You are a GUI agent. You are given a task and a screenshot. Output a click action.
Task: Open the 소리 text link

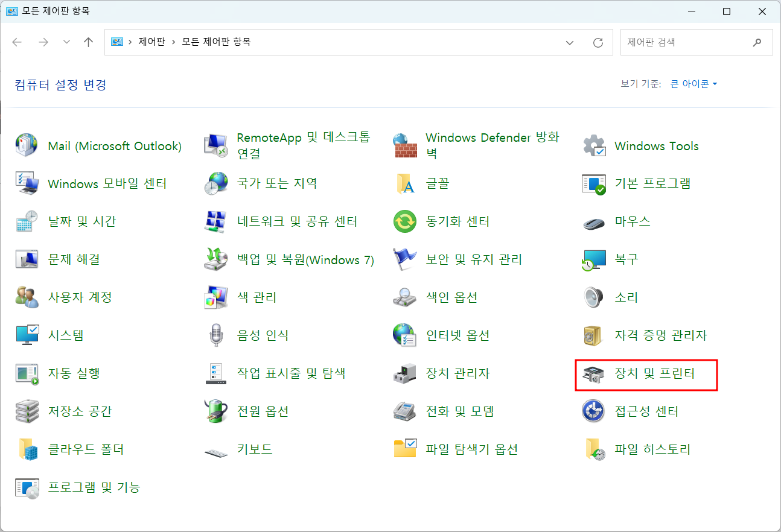click(x=626, y=297)
